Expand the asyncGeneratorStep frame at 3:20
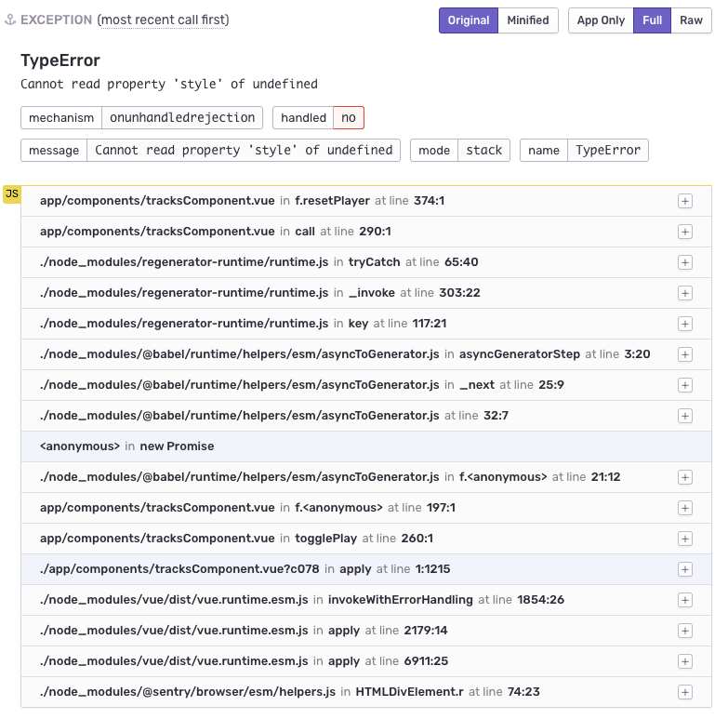The height and width of the screenshot is (719, 728). click(x=685, y=354)
